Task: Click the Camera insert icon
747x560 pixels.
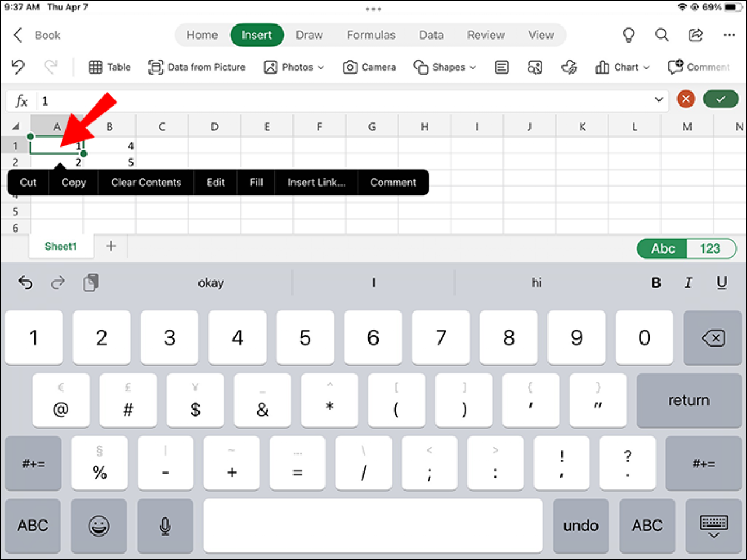Action: pyautogui.click(x=369, y=66)
